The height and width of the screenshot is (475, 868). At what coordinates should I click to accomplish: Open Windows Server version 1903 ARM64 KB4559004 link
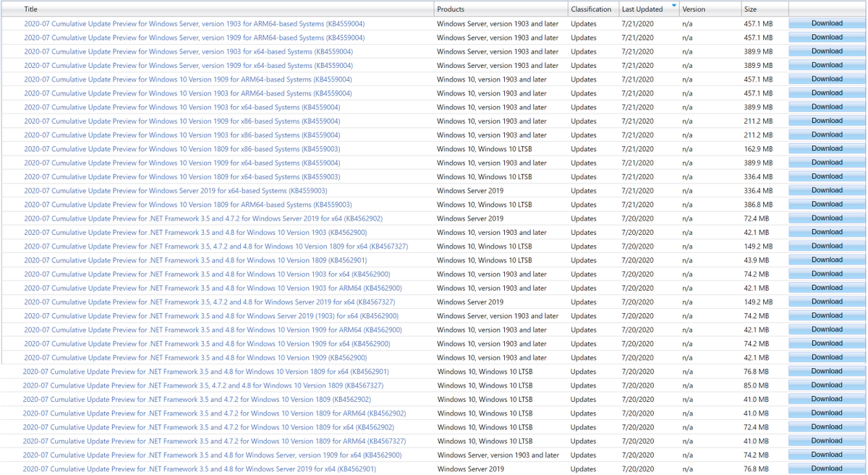click(195, 24)
